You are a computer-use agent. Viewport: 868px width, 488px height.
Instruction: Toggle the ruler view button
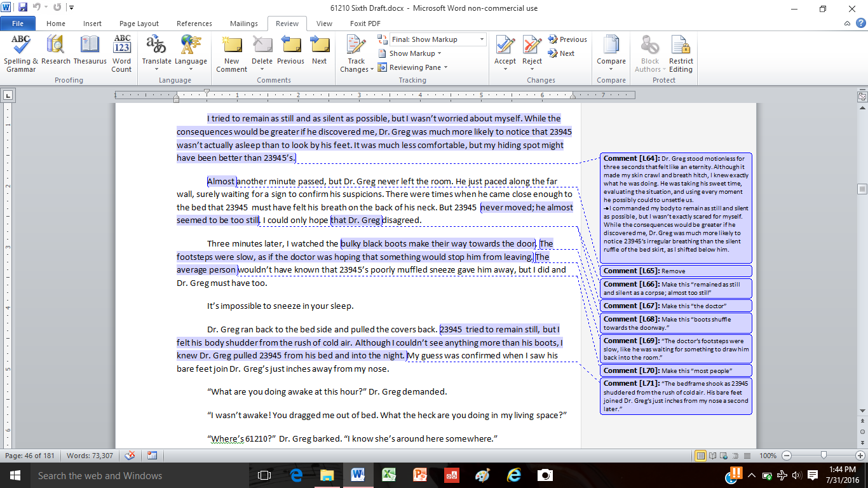click(x=862, y=97)
